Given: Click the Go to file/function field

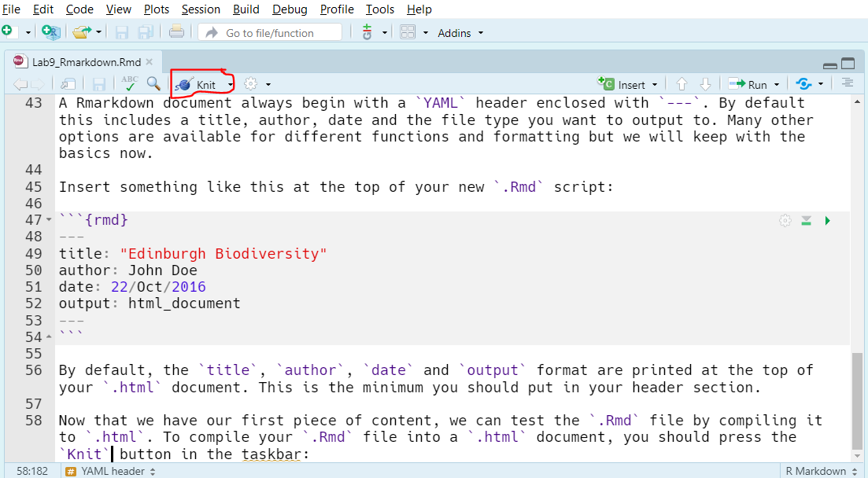Looking at the screenshot, I should point(270,33).
